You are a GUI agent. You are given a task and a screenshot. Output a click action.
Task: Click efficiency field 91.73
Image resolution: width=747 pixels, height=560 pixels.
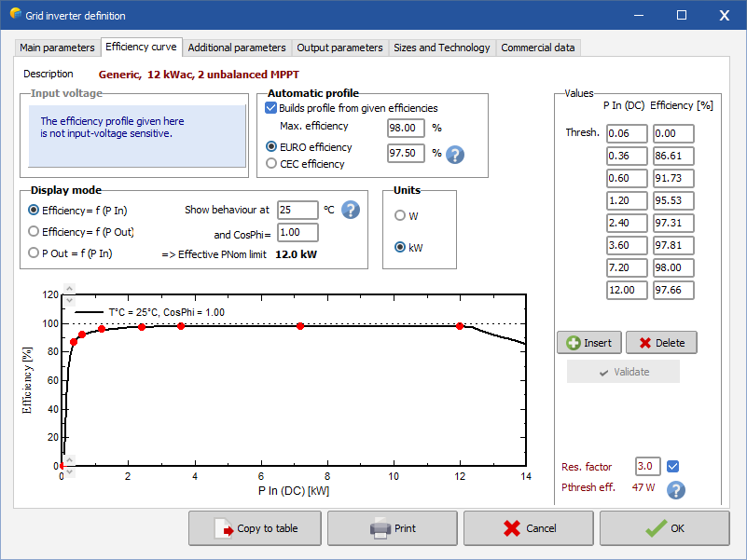point(673,178)
